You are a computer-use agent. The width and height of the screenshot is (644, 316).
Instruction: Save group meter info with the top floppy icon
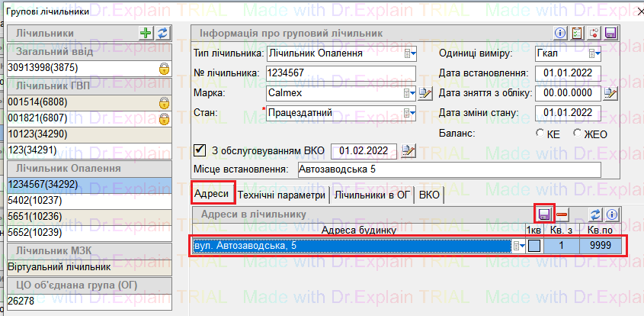coord(610,33)
